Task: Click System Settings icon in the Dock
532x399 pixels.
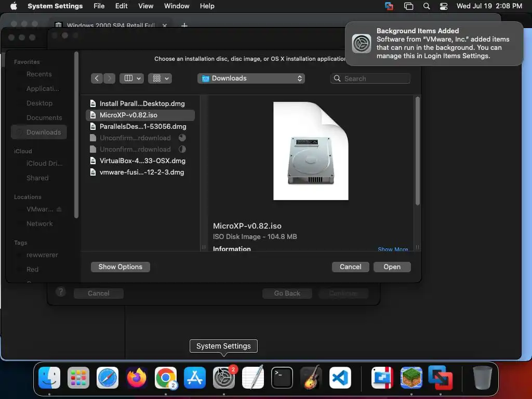Action: pyautogui.click(x=224, y=378)
